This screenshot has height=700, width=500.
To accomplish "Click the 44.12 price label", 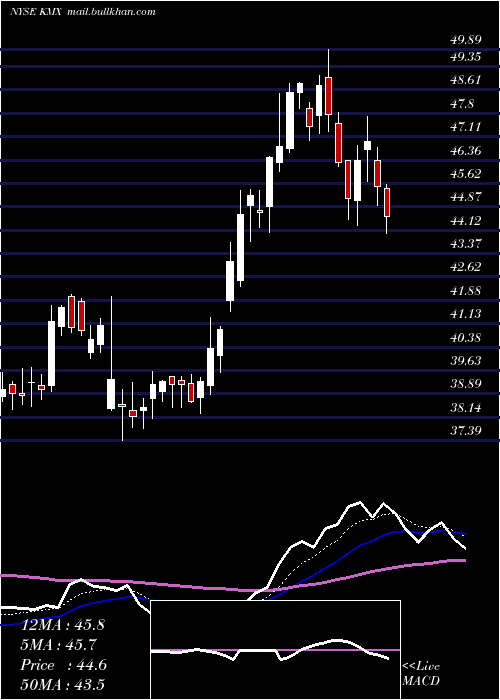I will pos(465,221).
